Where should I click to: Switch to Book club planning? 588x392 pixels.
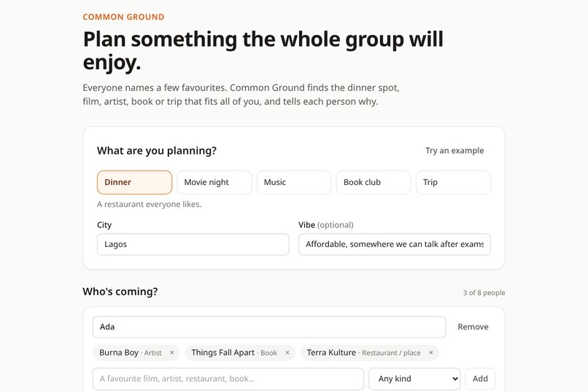pos(374,182)
